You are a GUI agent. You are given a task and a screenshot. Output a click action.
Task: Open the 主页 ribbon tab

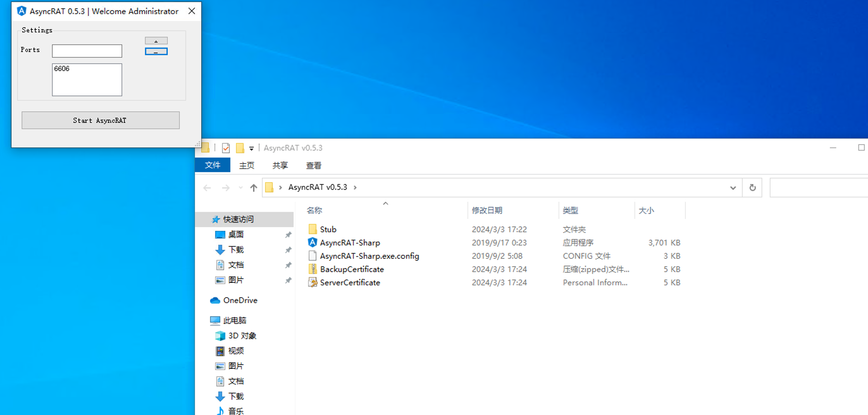click(x=247, y=165)
